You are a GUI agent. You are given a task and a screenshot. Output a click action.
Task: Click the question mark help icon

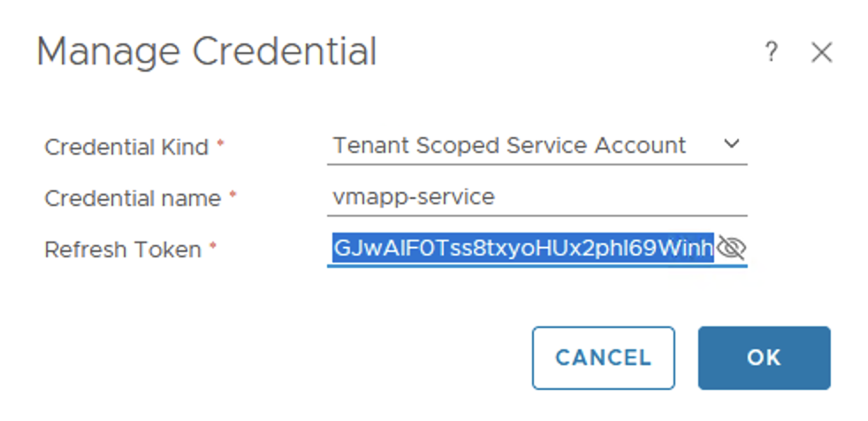771,53
